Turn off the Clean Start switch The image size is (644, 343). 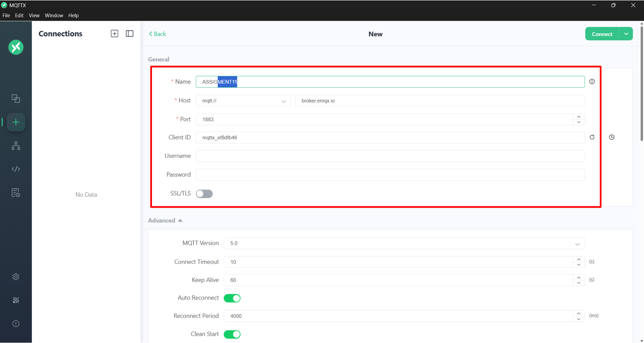[x=232, y=334]
